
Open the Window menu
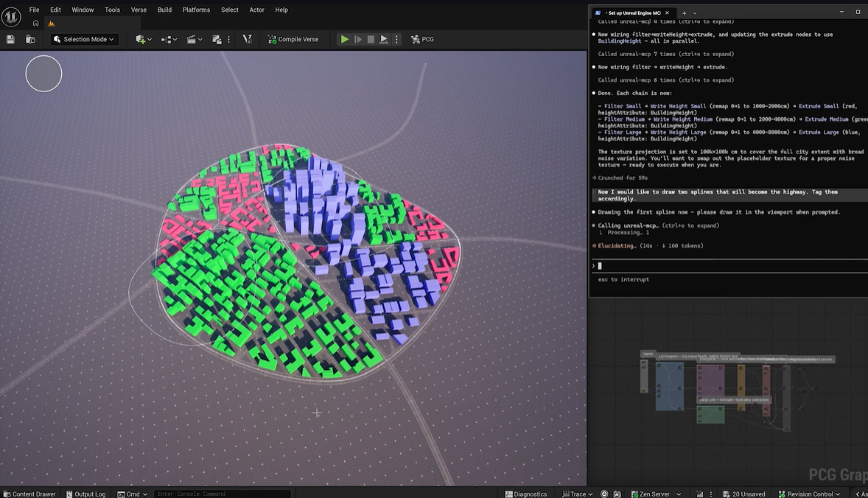(83, 10)
